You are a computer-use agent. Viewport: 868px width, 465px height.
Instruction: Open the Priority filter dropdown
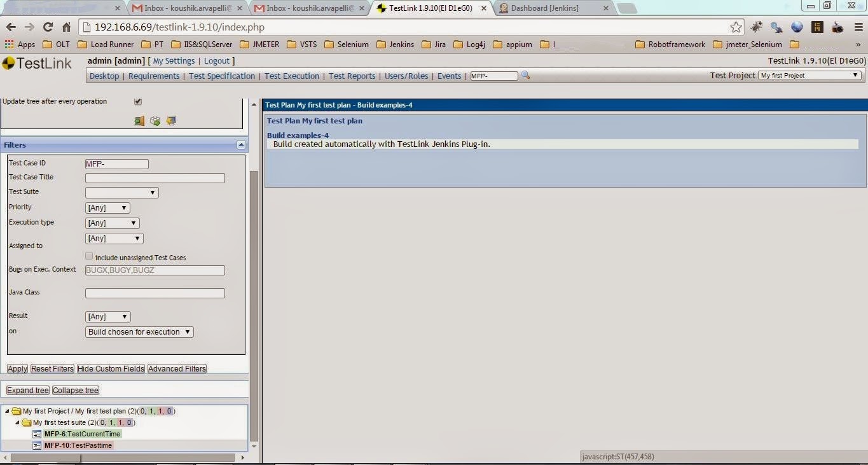coord(107,208)
